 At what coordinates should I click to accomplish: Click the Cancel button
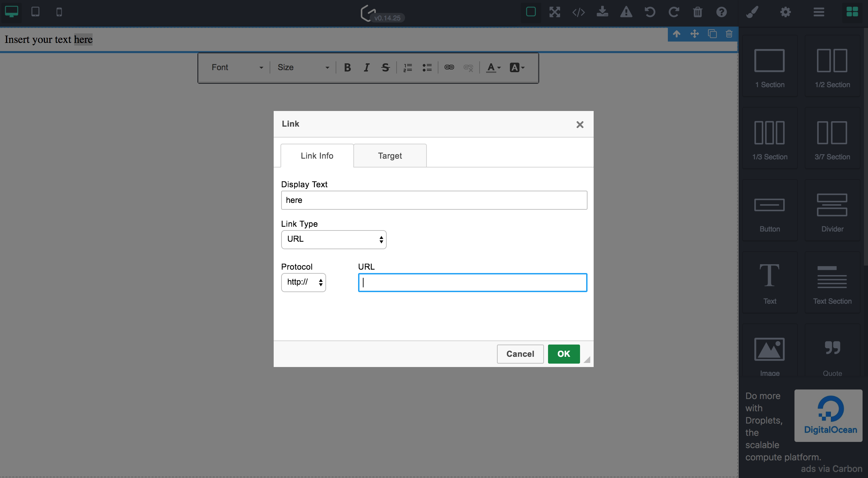[x=520, y=354]
